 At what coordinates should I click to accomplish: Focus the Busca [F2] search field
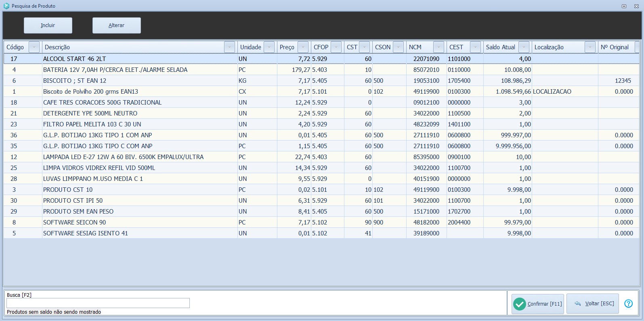coord(98,303)
